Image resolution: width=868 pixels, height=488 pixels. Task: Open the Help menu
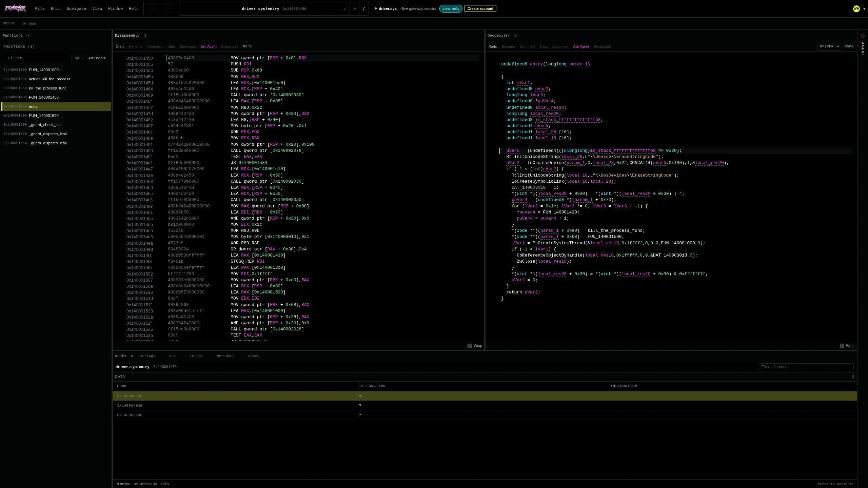[x=134, y=9]
